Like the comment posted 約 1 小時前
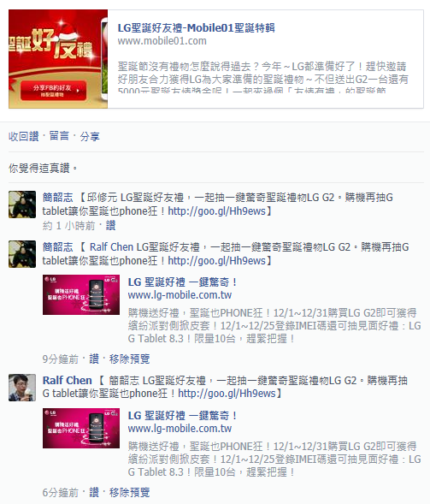Viewport: 430px width, 504px height. click(x=111, y=226)
